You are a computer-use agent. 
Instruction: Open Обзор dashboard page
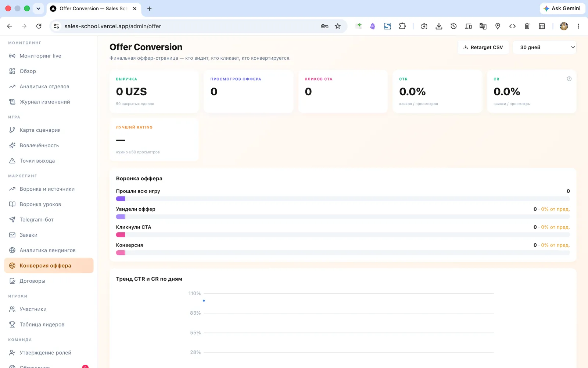pyautogui.click(x=49, y=71)
